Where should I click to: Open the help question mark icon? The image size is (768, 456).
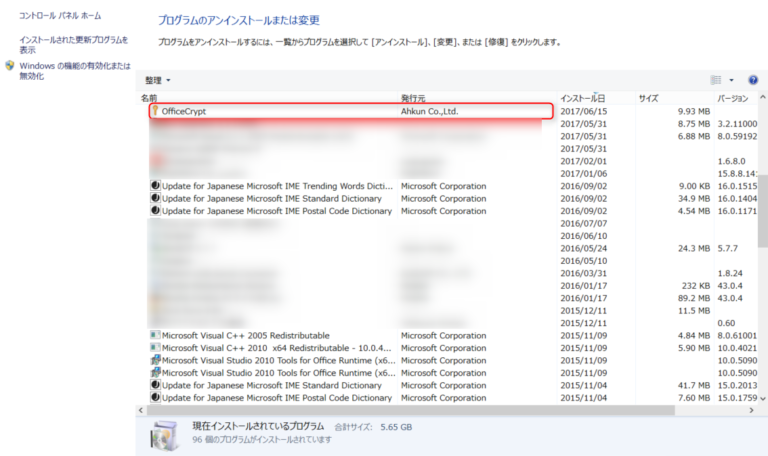[x=753, y=80]
